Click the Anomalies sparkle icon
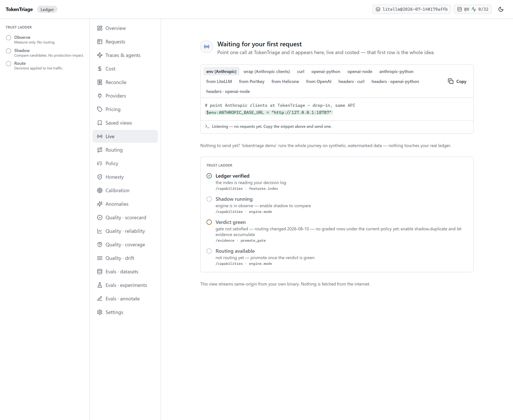This screenshot has width=513, height=420. click(100, 204)
